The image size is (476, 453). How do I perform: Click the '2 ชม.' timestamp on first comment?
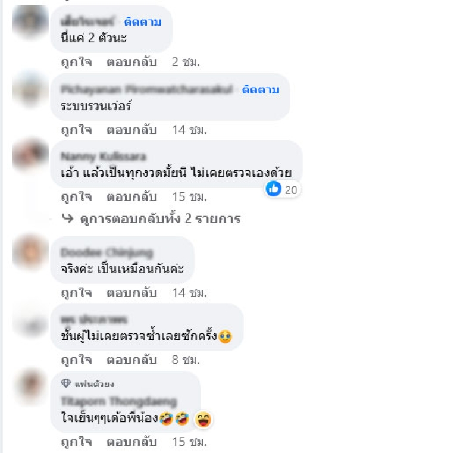click(186, 62)
